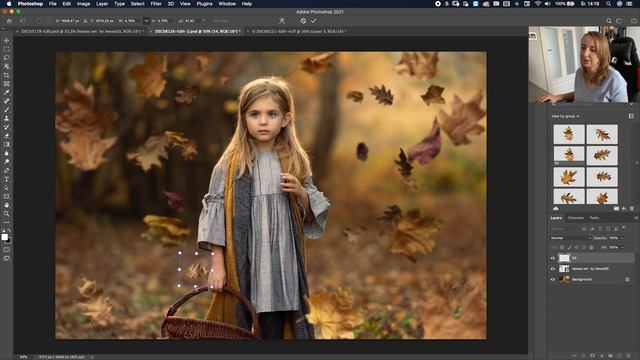Screen dimensions: 640x360
Task: Select the Horizontal Type tool
Action: point(7,179)
